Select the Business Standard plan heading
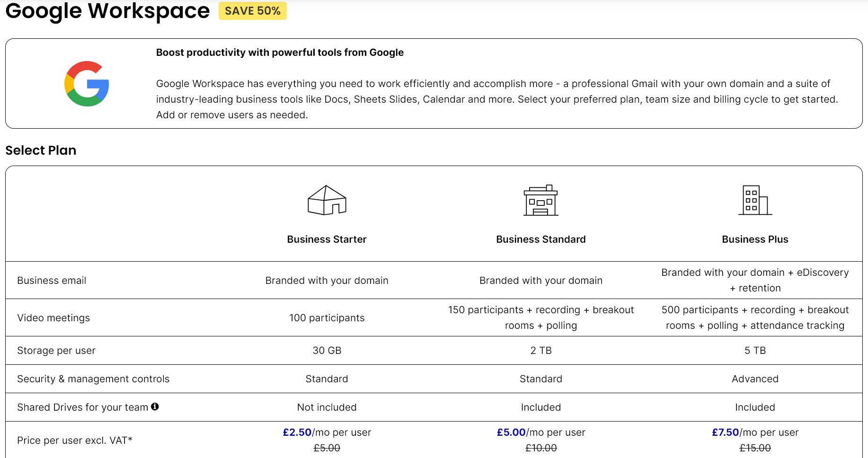This screenshot has width=868, height=458. point(541,239)
